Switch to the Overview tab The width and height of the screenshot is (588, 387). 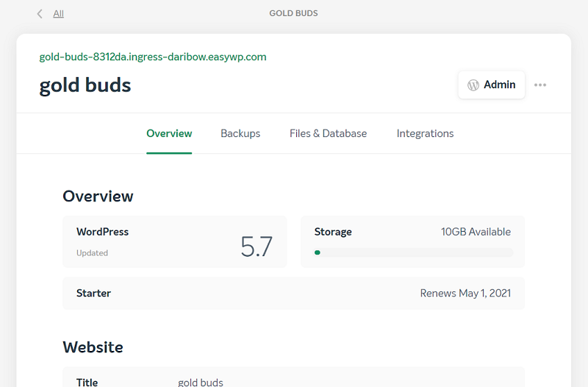point(169,134)
